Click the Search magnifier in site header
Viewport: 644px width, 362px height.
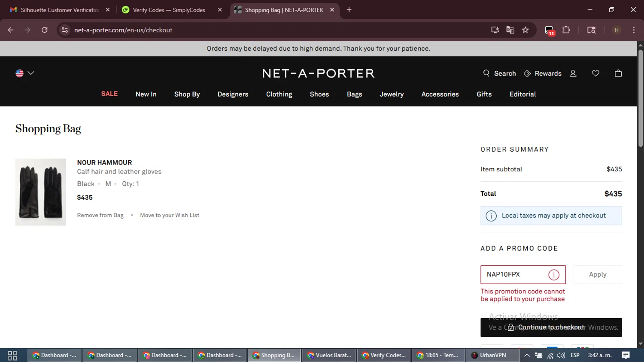(x=486, y=73)
